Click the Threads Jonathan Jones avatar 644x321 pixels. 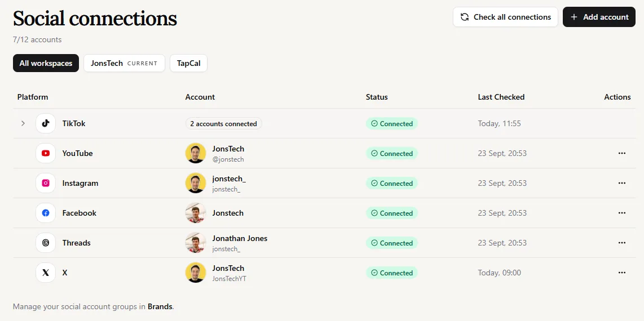click(196, 243)
